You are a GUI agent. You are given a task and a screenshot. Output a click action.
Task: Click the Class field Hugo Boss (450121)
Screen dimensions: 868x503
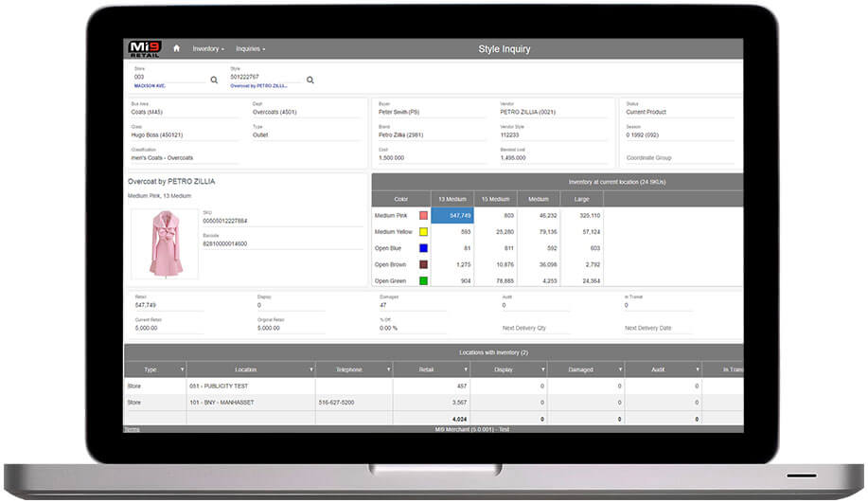pos(185,135)
